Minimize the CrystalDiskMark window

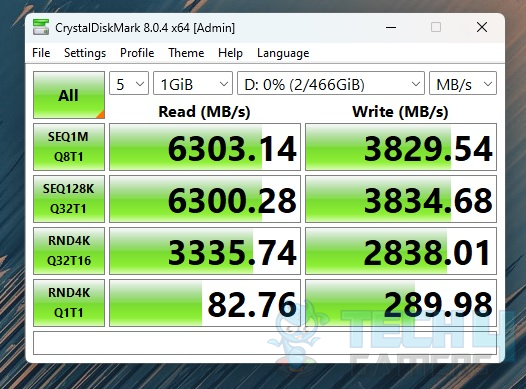[391, 27]
